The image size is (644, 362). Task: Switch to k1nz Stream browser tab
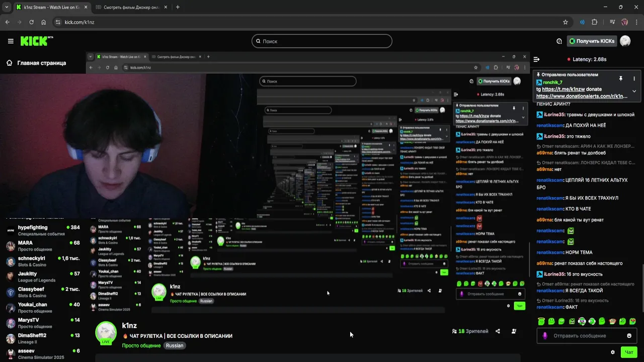[51, 7]
